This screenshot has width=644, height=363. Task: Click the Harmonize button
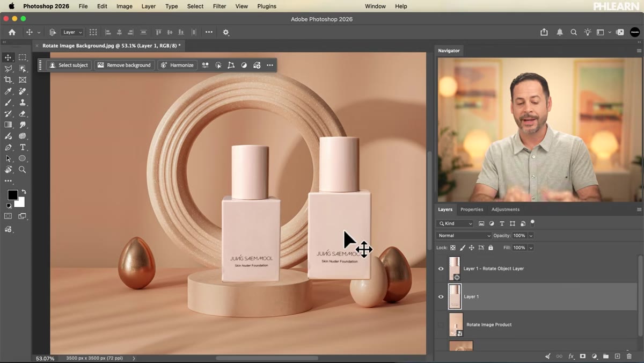[x=177, y=65]
